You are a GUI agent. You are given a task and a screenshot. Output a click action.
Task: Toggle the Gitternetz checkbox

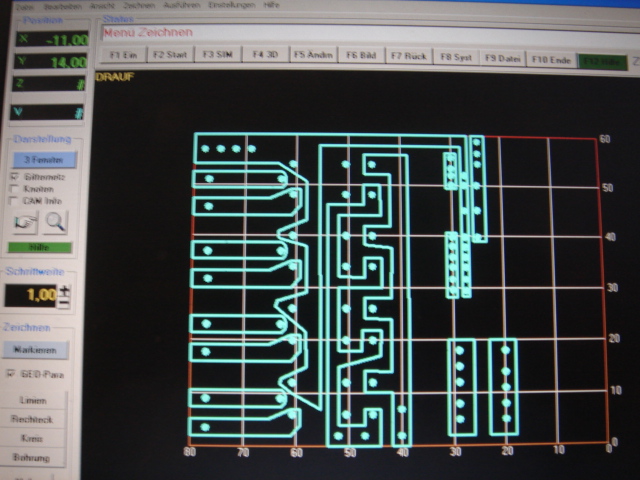(x=14, y=175)
